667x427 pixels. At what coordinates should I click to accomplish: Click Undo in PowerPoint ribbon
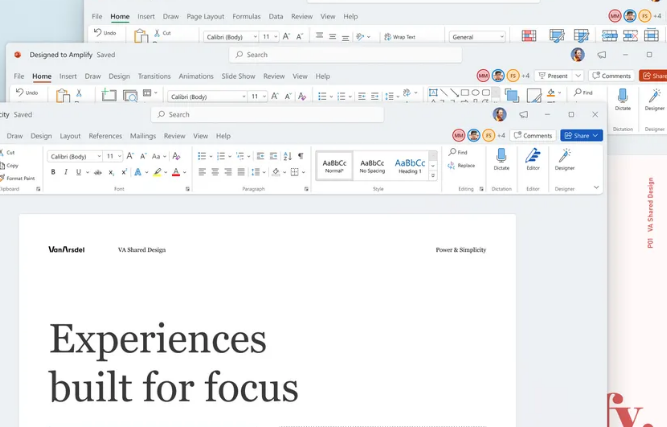pyautogui.click(x=27, y=93)
